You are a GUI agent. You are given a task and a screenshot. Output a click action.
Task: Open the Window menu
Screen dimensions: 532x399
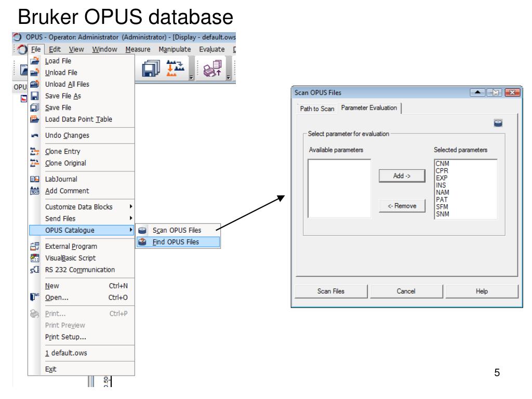click(104, 49)
